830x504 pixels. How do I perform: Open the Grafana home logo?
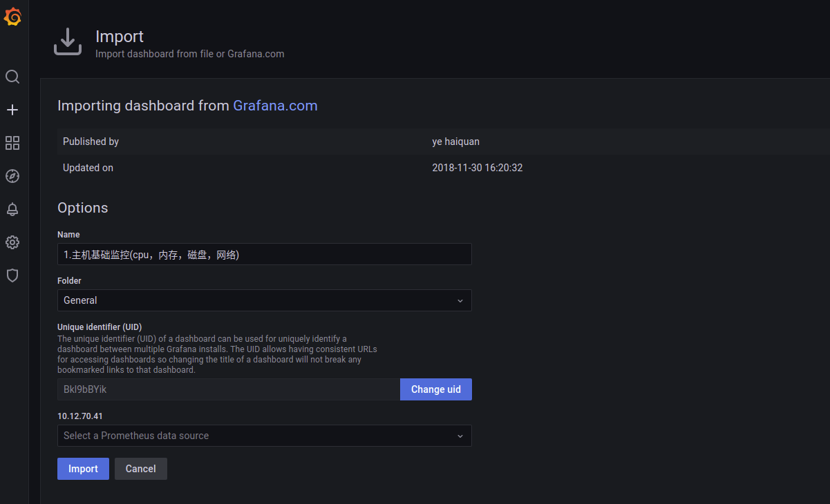point(12,17)
